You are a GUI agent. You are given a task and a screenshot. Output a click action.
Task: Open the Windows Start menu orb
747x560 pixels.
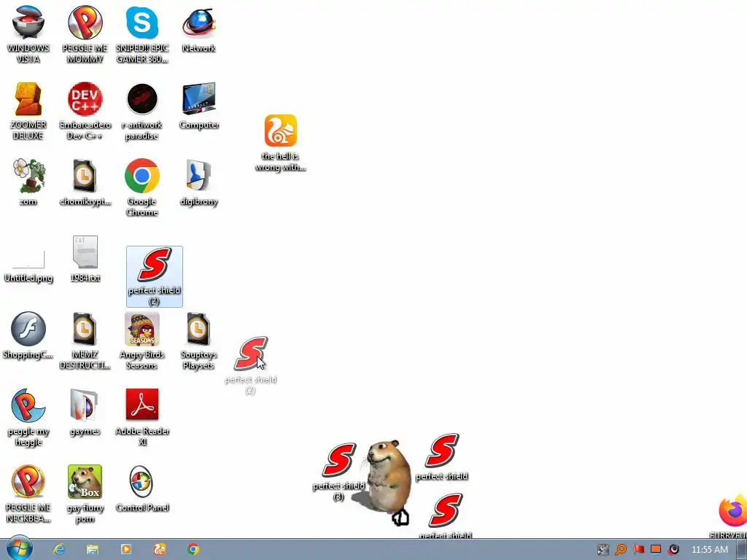(19, 548)
